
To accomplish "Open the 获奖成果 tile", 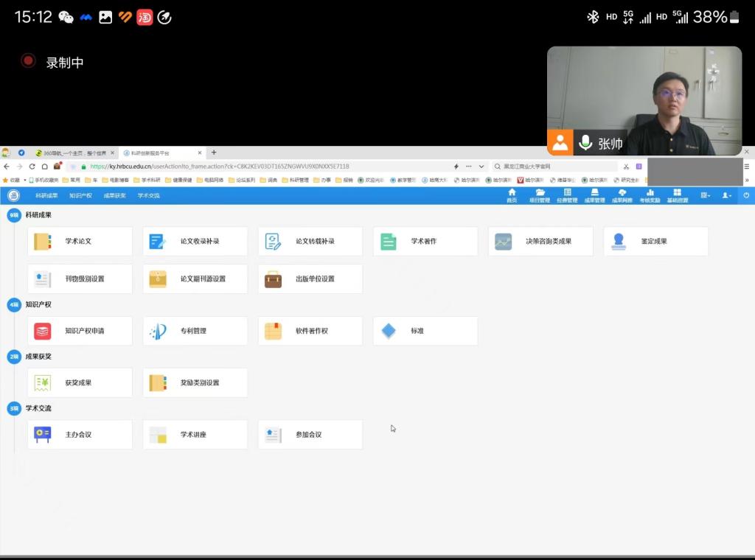I will 80,383.
